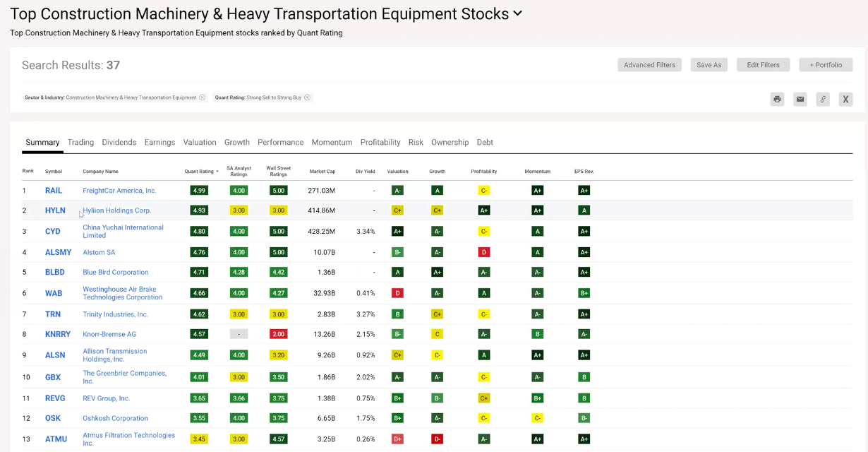The width and height of the screenshot is (868, 452).
Task: Open the Valuation tab
Action: point(200,142)
